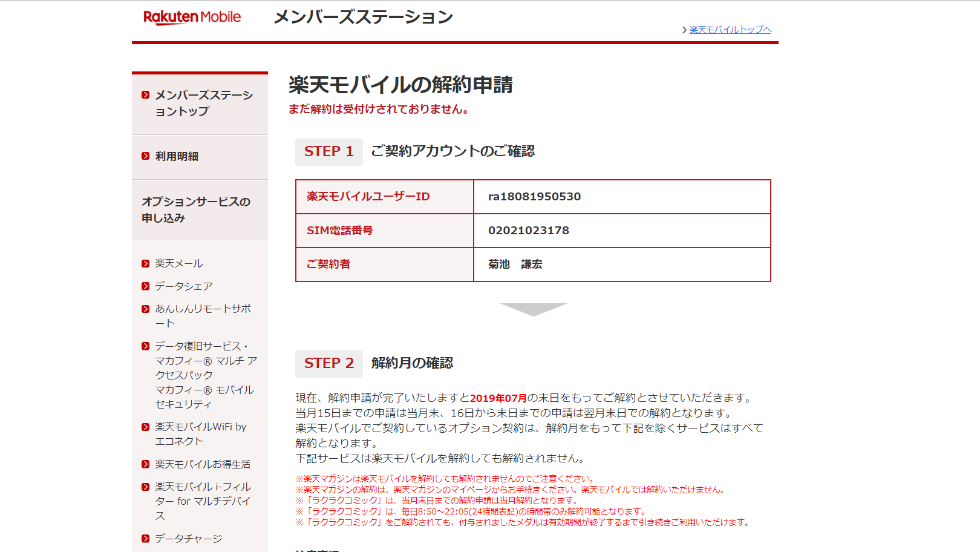Image resolution: width=980 pixels, height=552 pixels.
Task: Click red arrow icon next to 利用明細
Action: tap(145, 156)
